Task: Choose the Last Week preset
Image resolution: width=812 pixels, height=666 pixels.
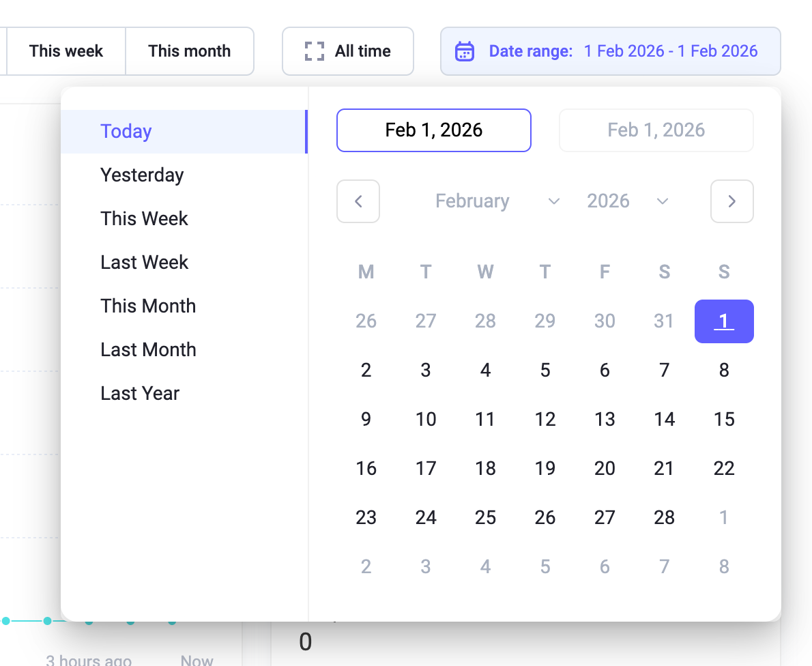Action: point(144,263)
